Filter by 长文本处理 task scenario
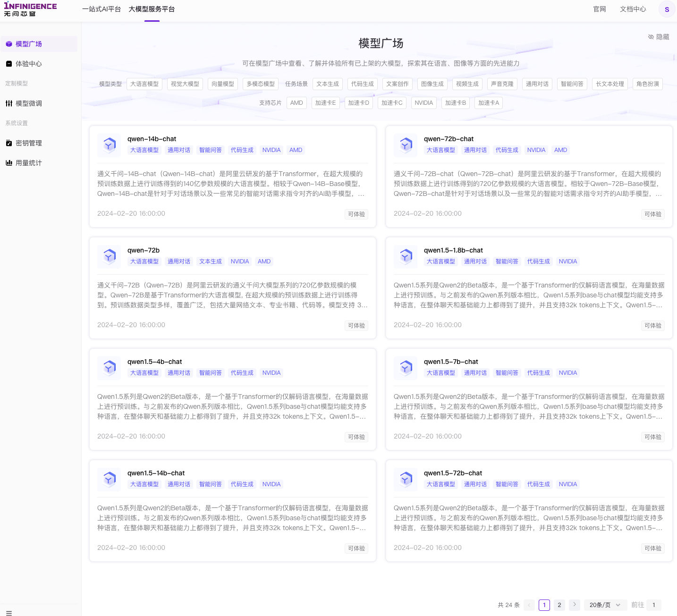 pyautogui.click(x=610, y=84)
